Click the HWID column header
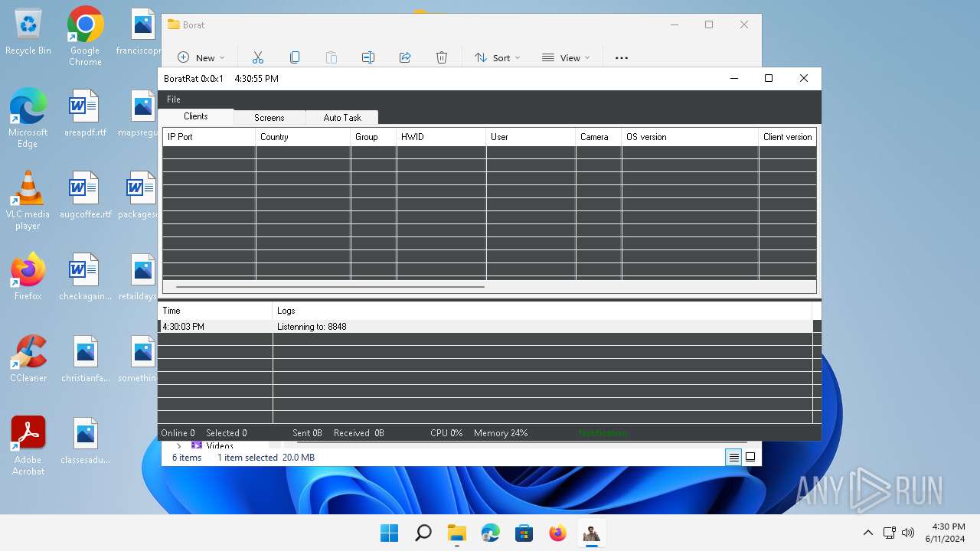Image resolution: width=980 pixels, height=551 pixels. 441,137
